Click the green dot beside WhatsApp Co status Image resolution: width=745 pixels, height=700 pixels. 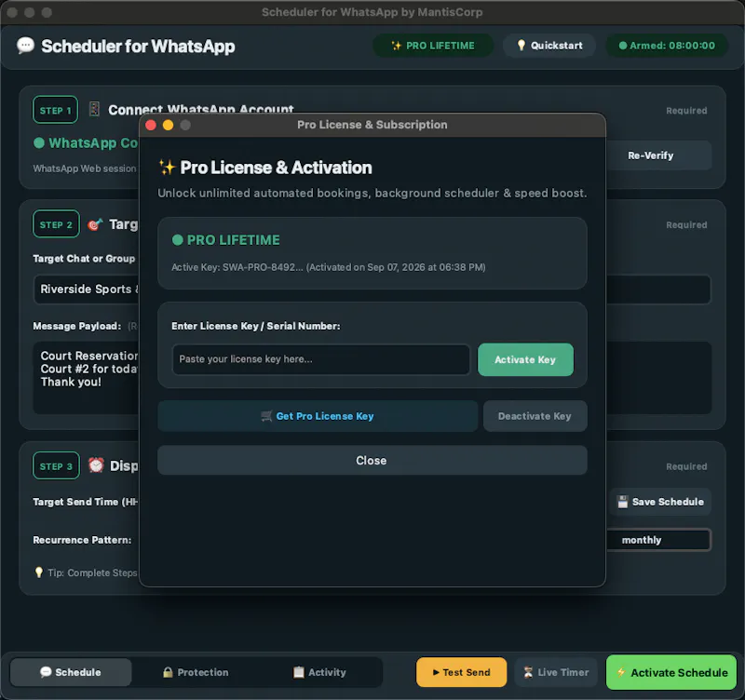tap(39, 143)
